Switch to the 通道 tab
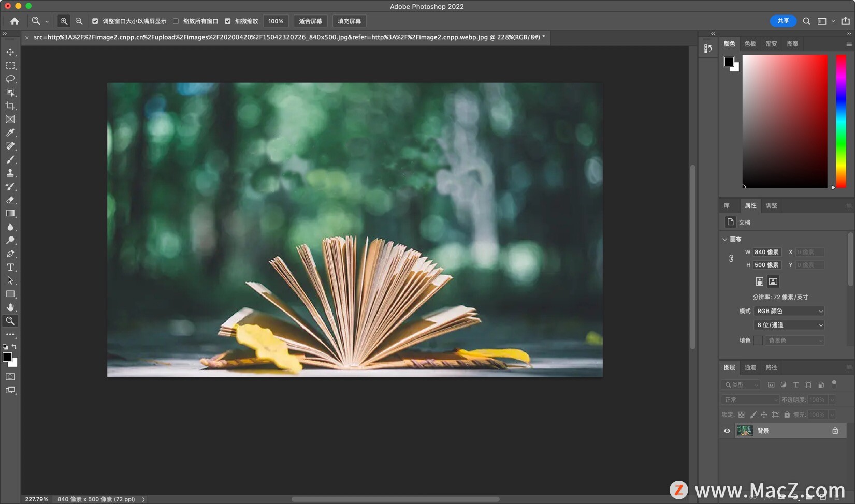855x504 pixels. coord(750,367)
